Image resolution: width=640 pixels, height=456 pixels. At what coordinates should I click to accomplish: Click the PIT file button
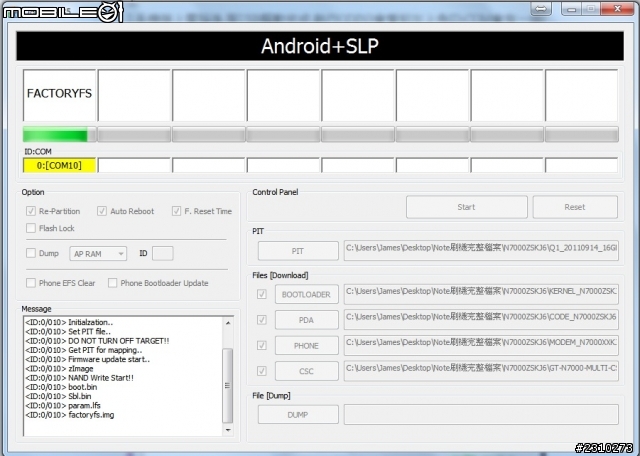(298, 250)
